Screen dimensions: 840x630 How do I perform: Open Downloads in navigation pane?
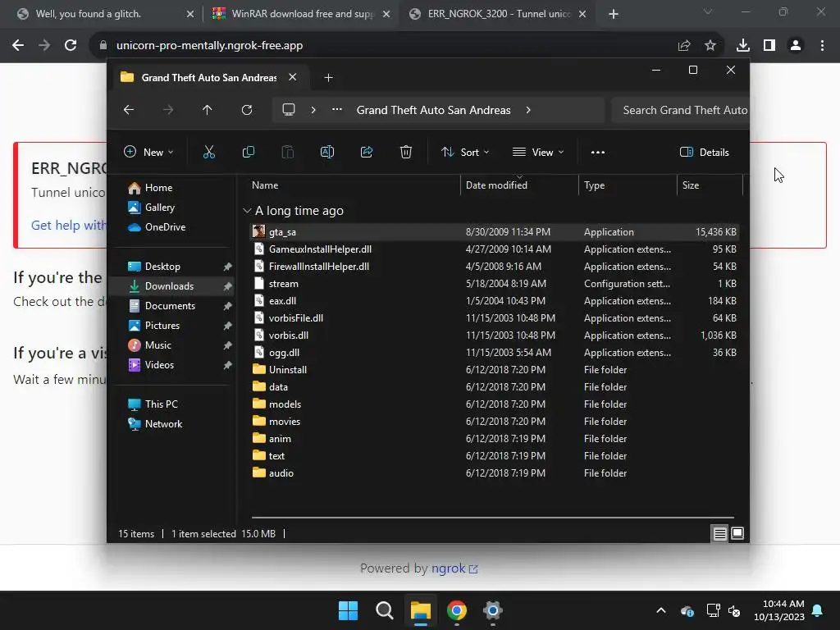click(x=171, y=286)
